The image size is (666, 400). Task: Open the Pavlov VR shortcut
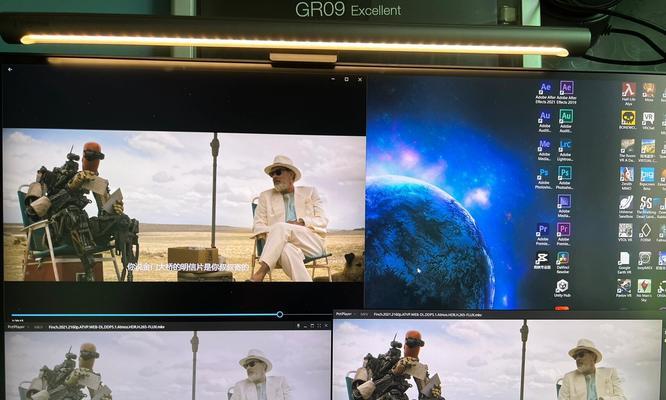click(x=624, y=288)
